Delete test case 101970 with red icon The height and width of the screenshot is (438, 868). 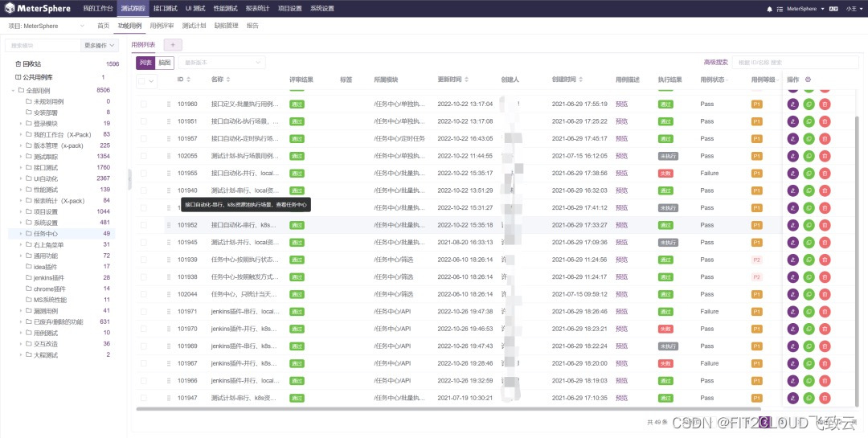point(825,329)
